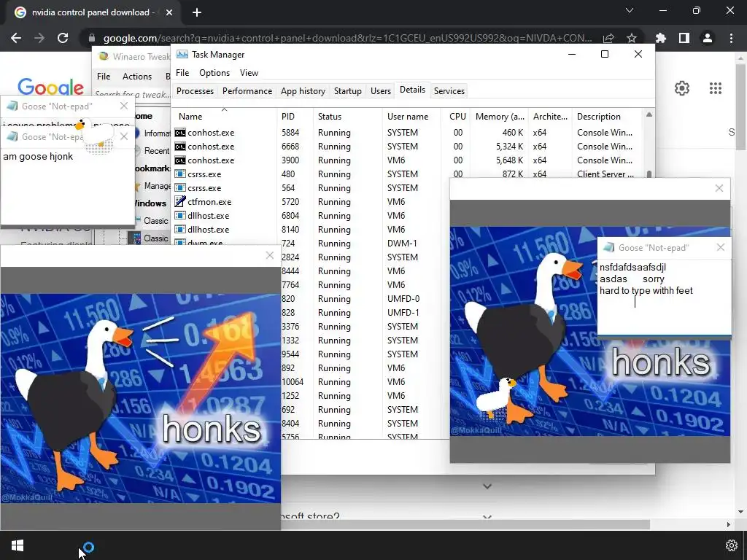
Task: Click Chrome address bar URL
Action: click(x=347, y=38)
